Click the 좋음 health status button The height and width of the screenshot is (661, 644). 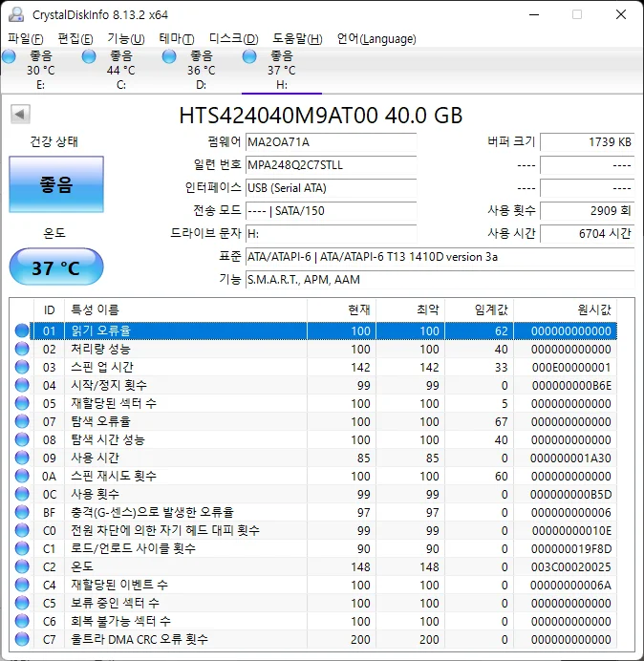[x=56, y=184]
